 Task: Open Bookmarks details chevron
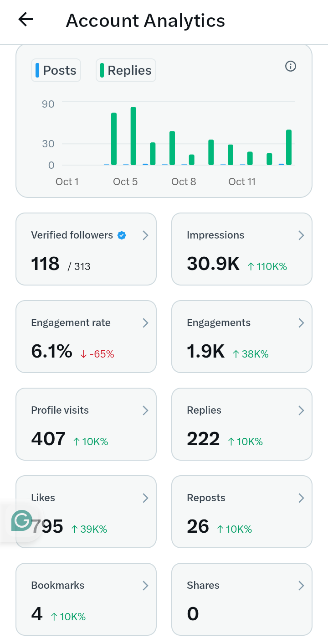click(145, 586)
